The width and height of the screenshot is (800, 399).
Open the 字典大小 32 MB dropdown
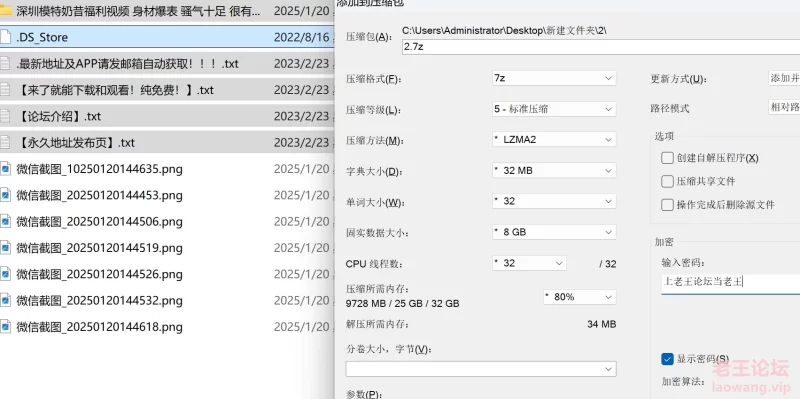pyautogui.click(x=554, y=170)
